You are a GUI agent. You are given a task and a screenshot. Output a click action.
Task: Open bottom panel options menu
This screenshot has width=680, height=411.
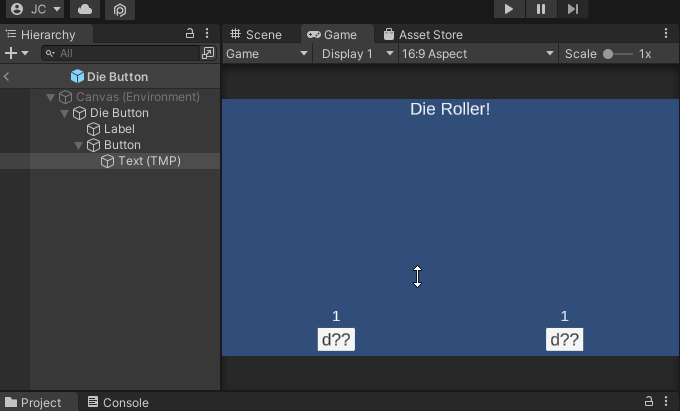coord(666,401)
